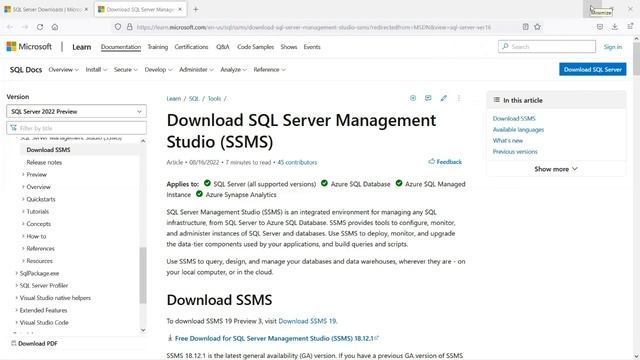
Task: Expand the Preview tree node
Action: [23, 174]
